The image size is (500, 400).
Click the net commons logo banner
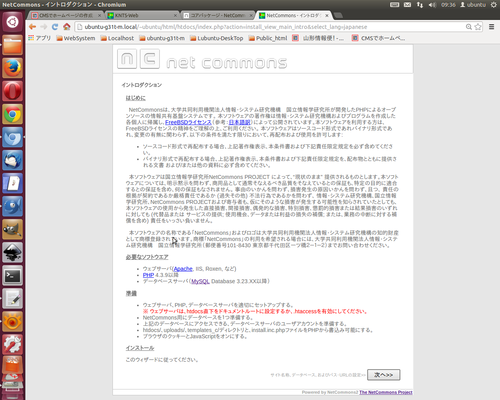(202, 59)
